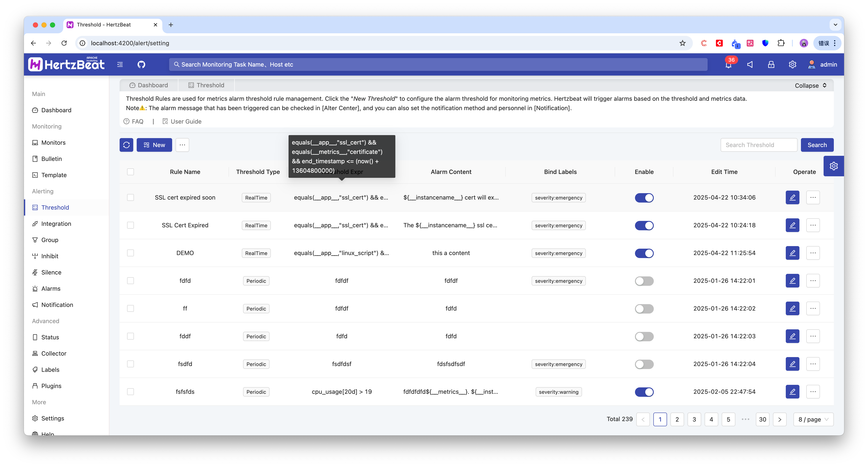Screen dimensions: 868x467
Task: Click the Search Threshold input field
Action: [x=758, y=145]
